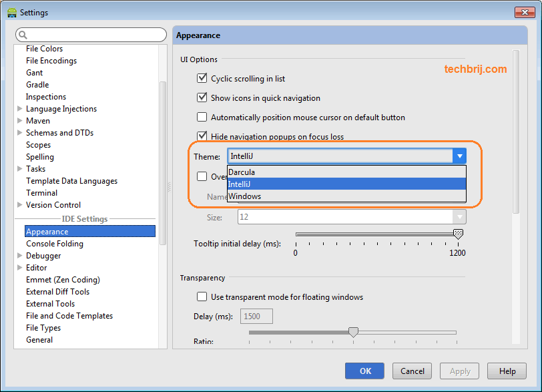Open the Terminal settings page
The height and width of the screenshot is (392, 542).
[x=41, y=192]
